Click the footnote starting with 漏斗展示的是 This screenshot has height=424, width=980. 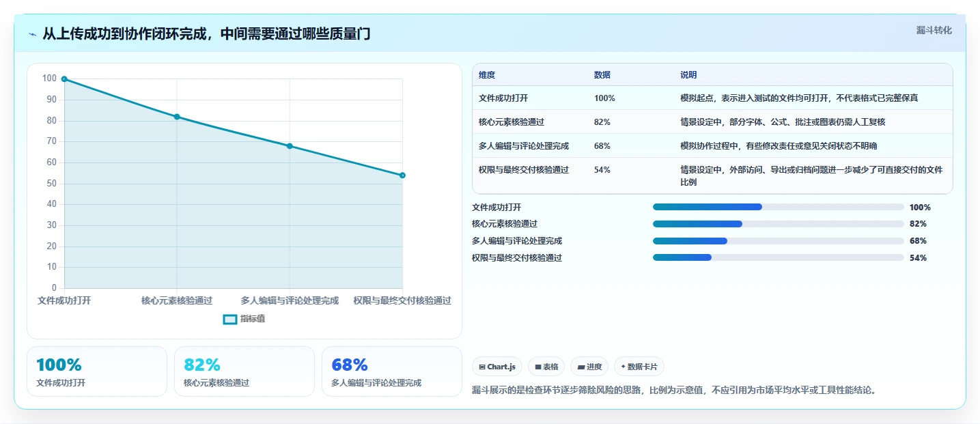pos(673,391)
